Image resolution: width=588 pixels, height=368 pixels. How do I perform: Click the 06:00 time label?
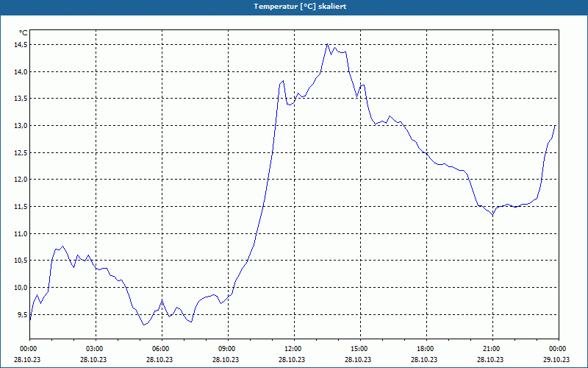pyautogui.click(x=162, y=349)
